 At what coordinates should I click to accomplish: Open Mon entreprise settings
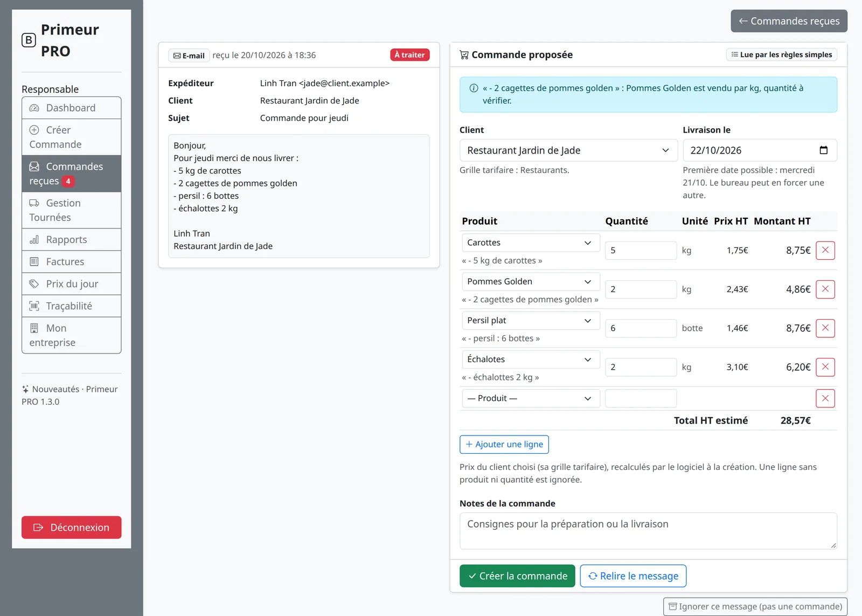[72, 335]
